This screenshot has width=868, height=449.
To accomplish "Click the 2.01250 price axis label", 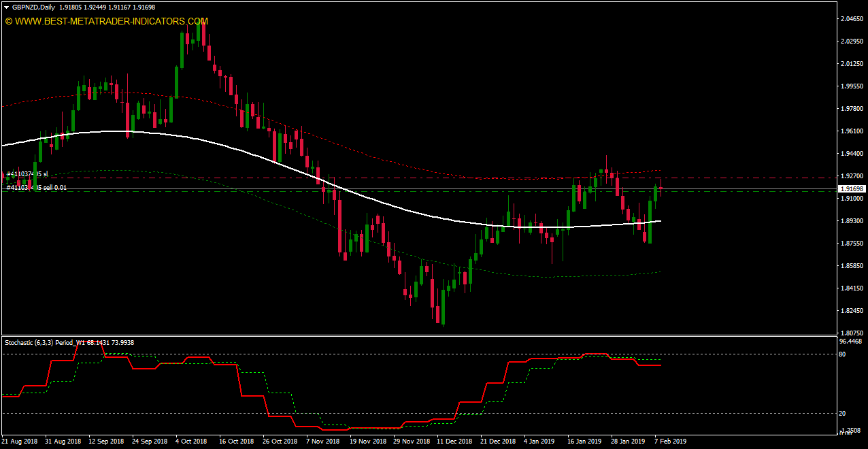I will click(x=852, y=64).
